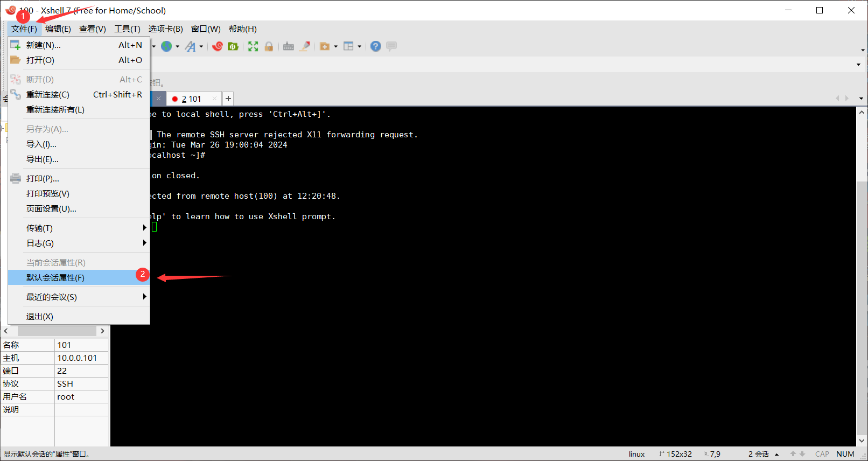Choose 导出(E)... menu item

79,159
